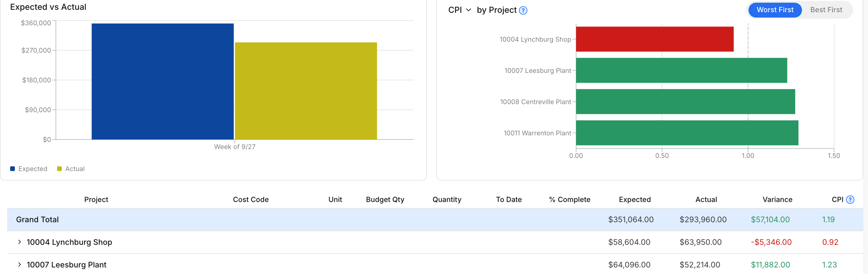
Task: Click 10011 Warrenton Plant chart label
Action: coord(537,133)
